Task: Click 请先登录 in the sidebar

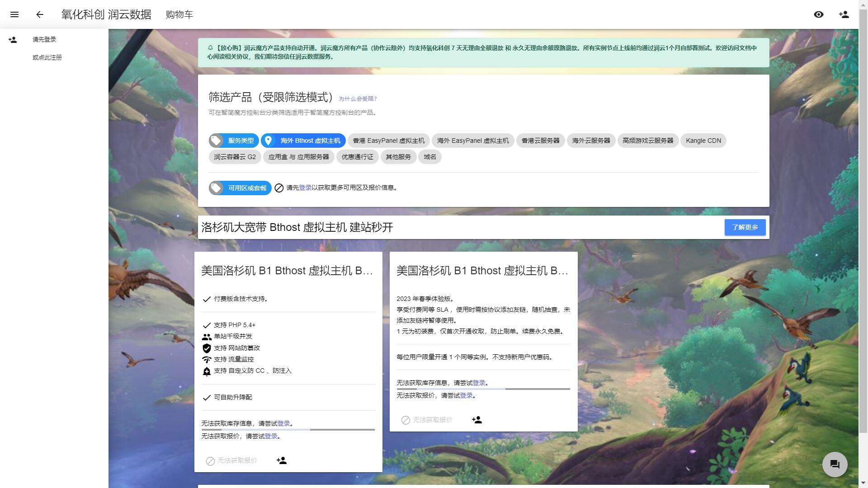Action: (44, 39)
